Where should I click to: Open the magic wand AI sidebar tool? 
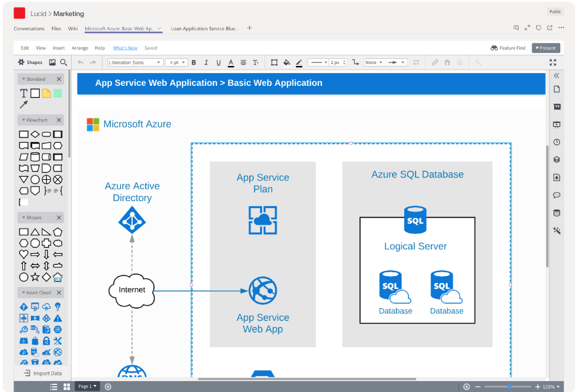(x=557, y=230)
